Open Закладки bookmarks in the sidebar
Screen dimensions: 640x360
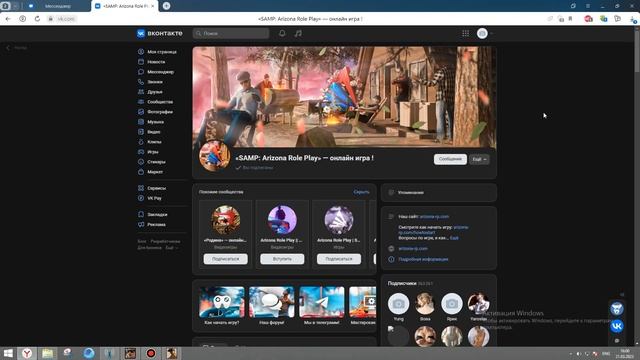(x=157, y=214)
